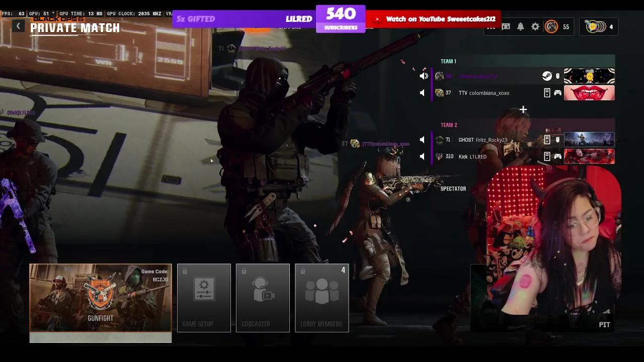This screenshot has height=362, width=644.
Task: Select player GHOST Fritz_Rocky23
Action: pyautogui.click(x=483, y=140)
